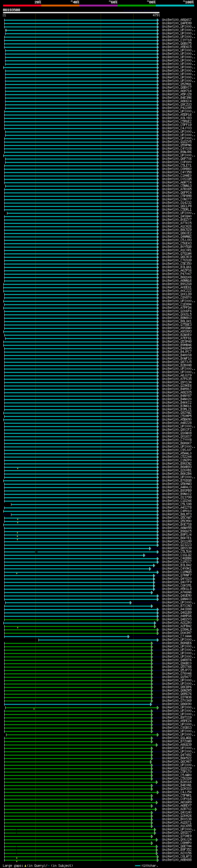Select the UniRef100_B9WJR6 hit label
The image size is (197, 868).
coord(177,152)
